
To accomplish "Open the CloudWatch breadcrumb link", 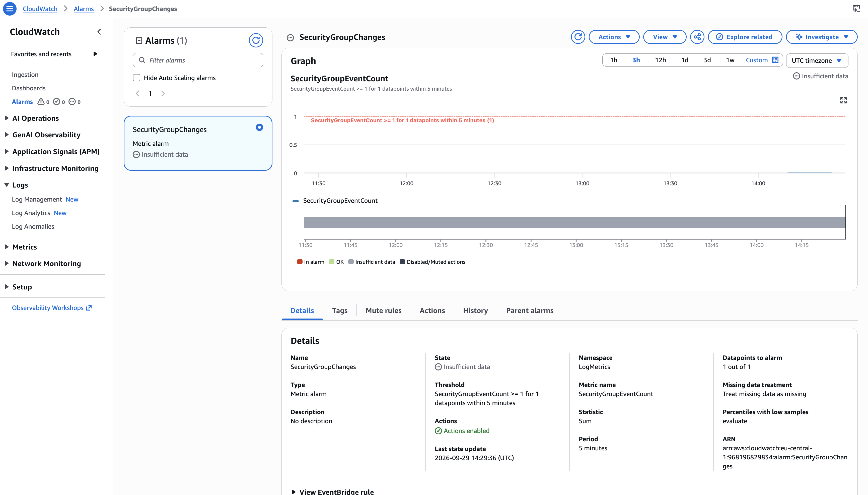I will [x=40, y=9].
